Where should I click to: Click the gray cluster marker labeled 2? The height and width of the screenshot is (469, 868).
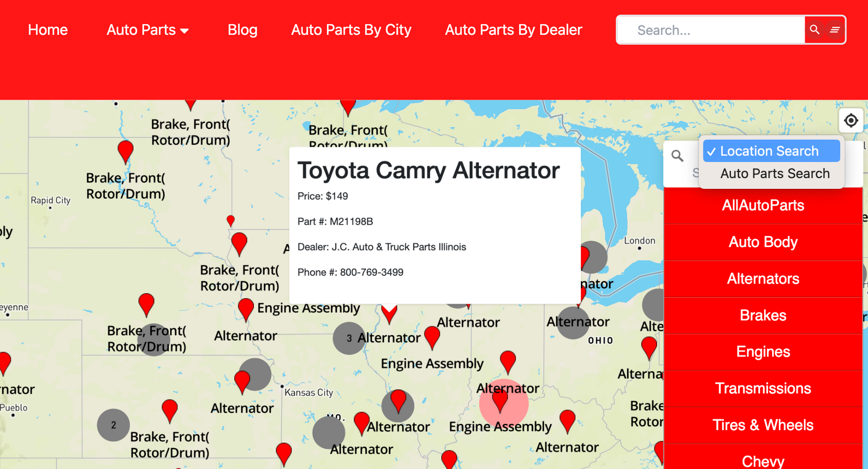(x=113, y=425)
